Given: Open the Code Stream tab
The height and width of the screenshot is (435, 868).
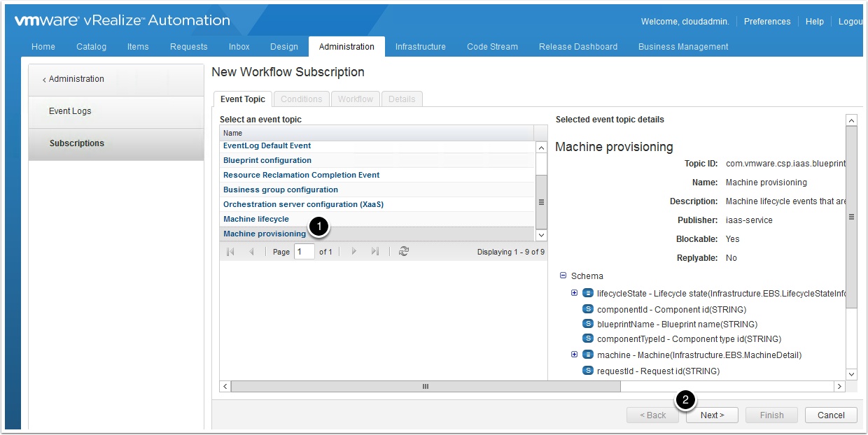Looking at the screenshot, I should pyautogui.click(x=493, y=47).
